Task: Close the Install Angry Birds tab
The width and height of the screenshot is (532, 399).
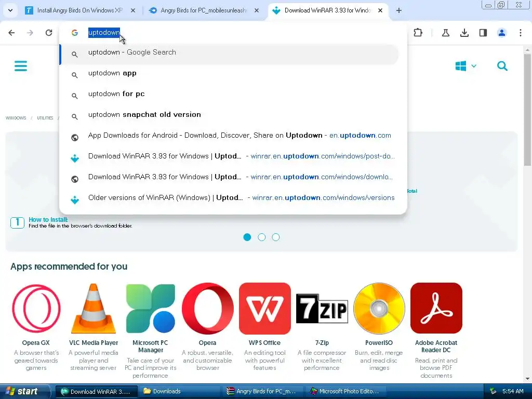Action: point(133,10)
